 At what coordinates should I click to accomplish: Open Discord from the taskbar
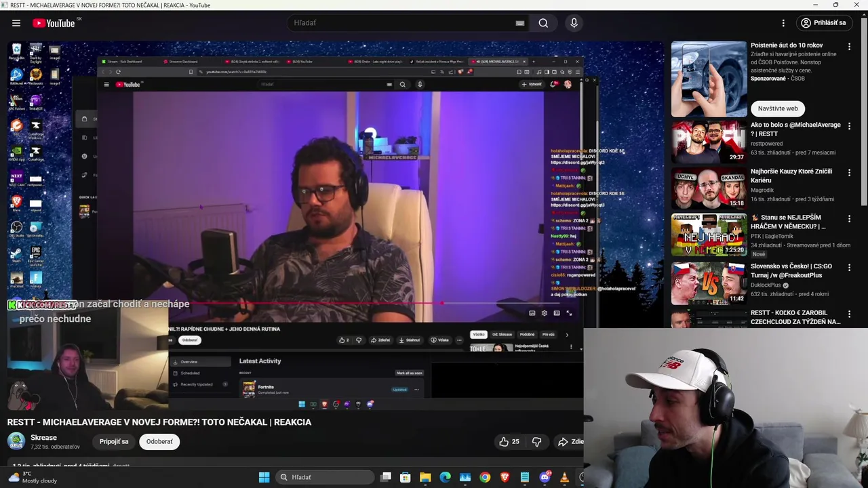click(545, 477)
